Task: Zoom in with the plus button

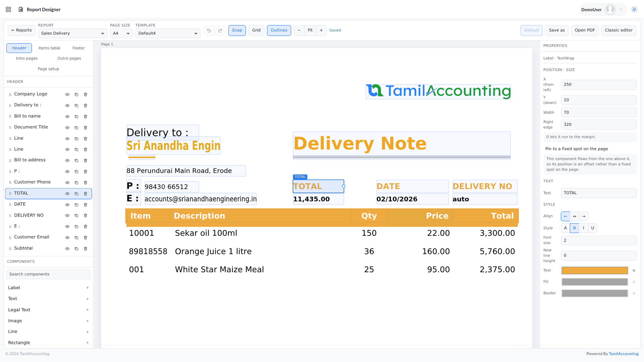Action: [321, 31]
